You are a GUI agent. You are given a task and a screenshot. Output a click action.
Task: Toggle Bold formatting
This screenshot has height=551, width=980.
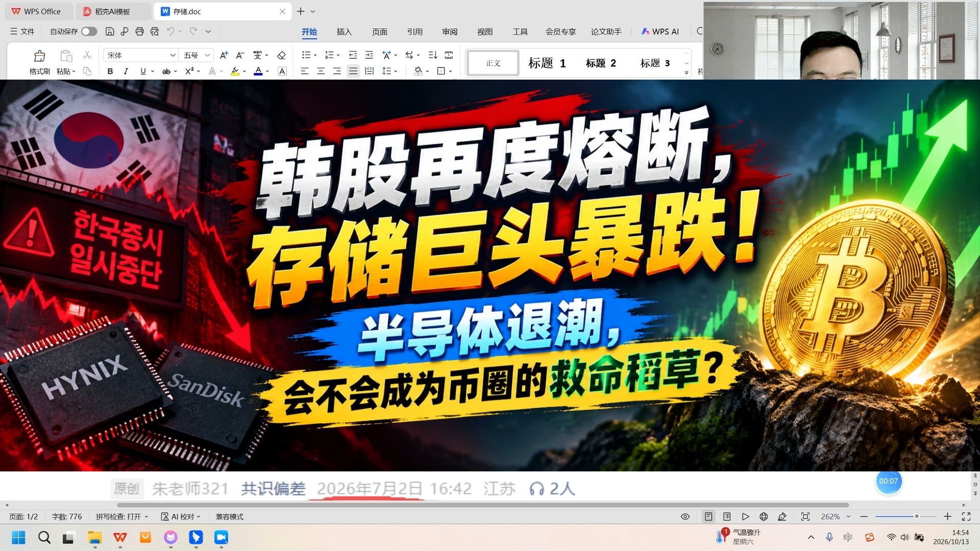pos(110,71)
